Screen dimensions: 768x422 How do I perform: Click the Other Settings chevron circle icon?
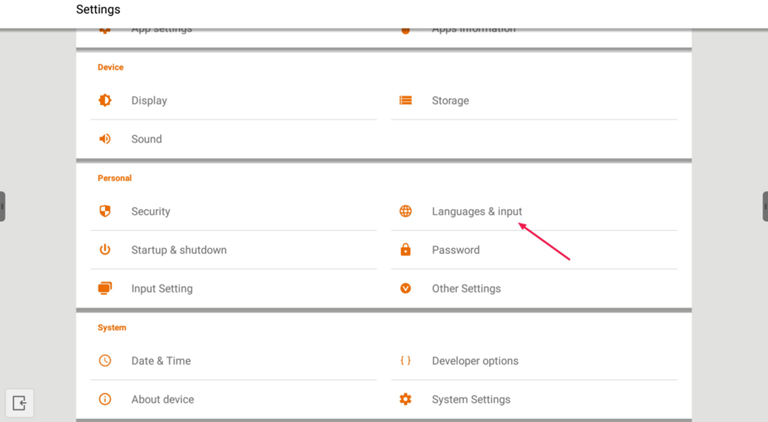(x=405, y=288)
